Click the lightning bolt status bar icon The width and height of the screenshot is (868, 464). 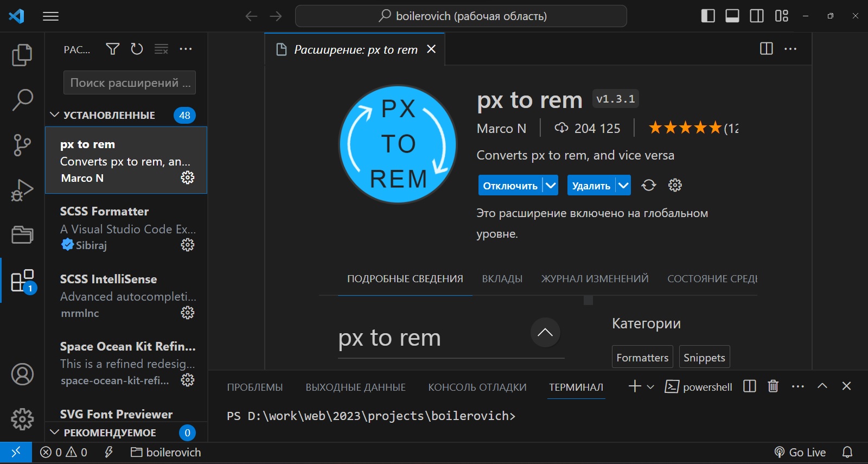click(108, 452)
